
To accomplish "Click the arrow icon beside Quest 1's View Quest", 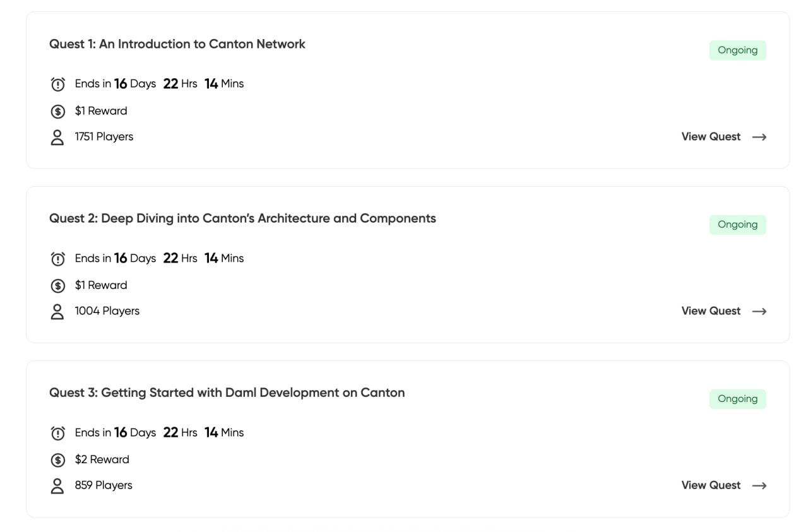I will point(759,137).
